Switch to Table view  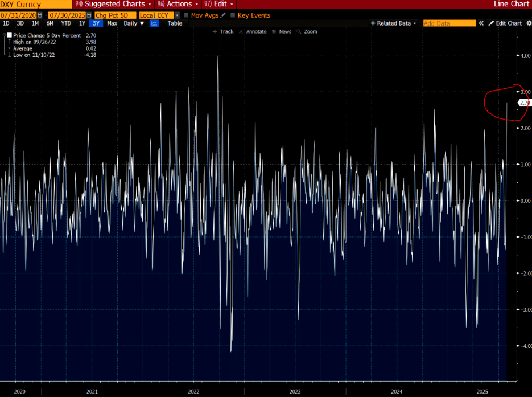tap(175, 23)
